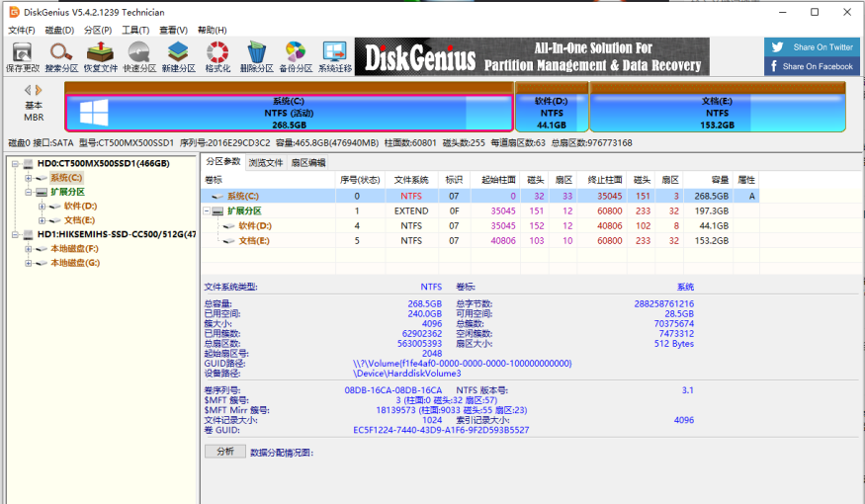
Task: Open the 文件(F) menu
Action: [x=22, y=30]
